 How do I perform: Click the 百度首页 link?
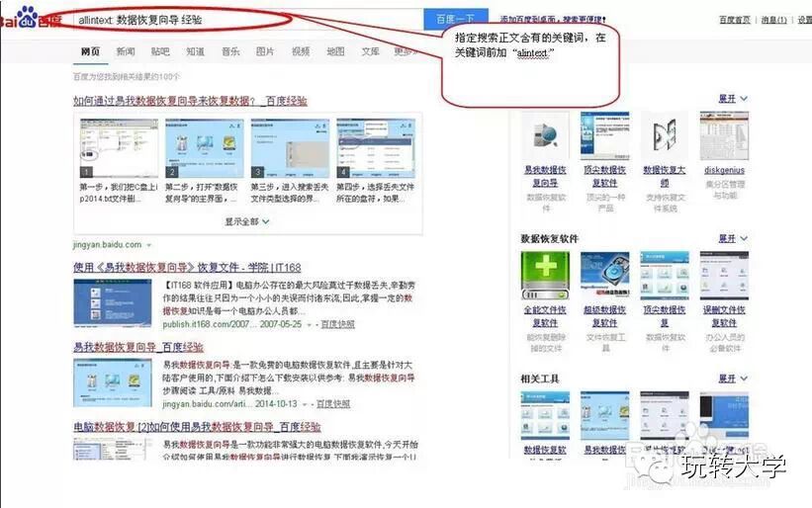pyautogui.click(x=734, y=20)
